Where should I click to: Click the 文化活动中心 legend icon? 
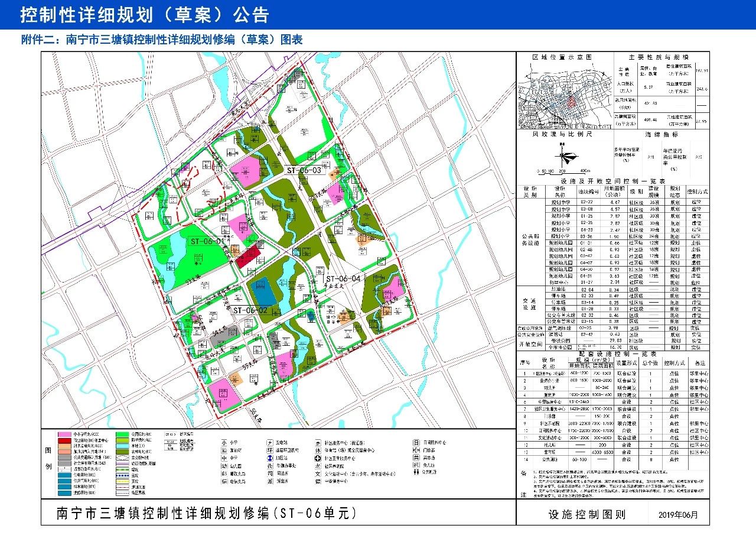pyautogui.click(x=318, y=474)
